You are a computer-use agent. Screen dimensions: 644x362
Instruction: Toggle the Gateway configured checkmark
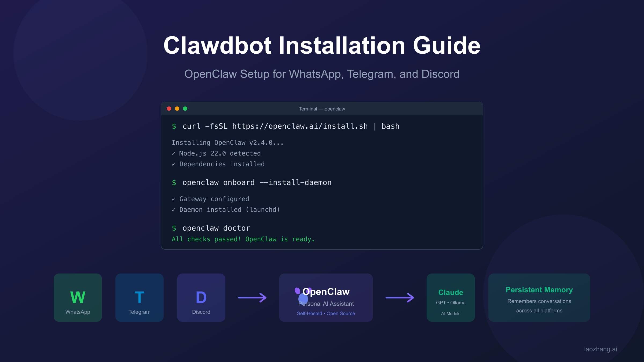[174, 199]
